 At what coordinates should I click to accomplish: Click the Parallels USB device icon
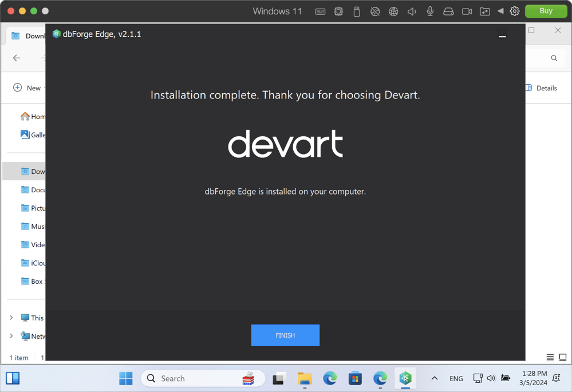(x=357, y=11)
